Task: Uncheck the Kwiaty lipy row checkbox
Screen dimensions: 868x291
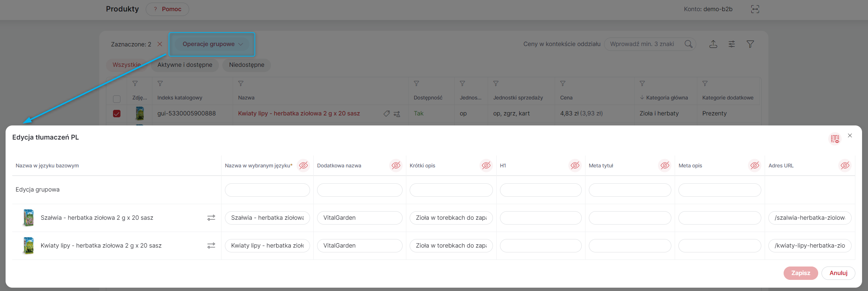Action: [x=117, y=114]
